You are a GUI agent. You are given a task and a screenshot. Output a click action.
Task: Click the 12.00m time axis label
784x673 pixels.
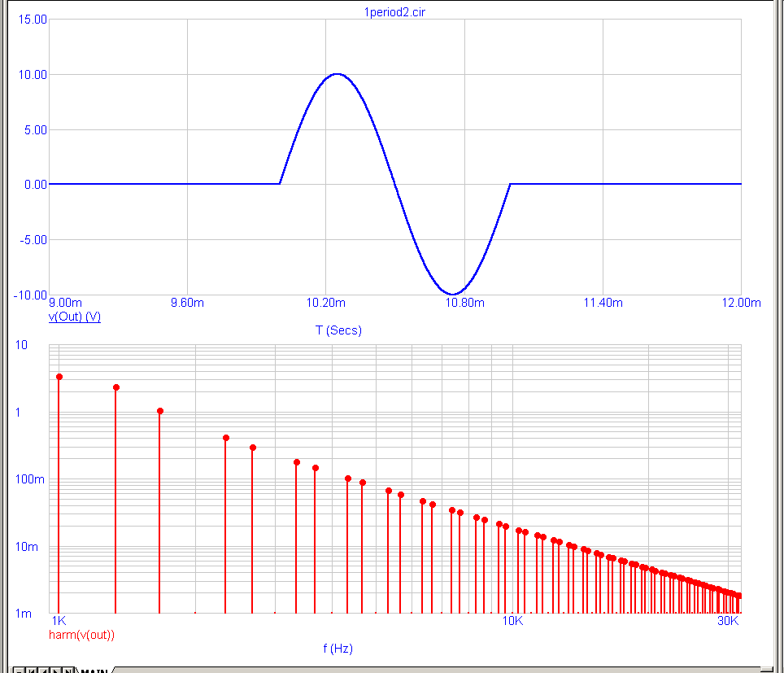pyautogui.click(x=742, y=303)
